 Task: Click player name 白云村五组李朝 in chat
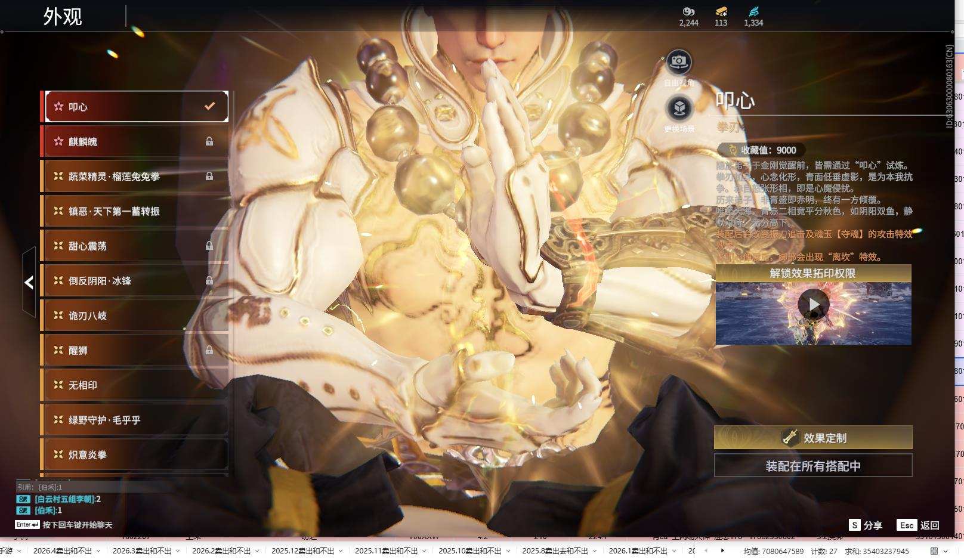(64, 499)
